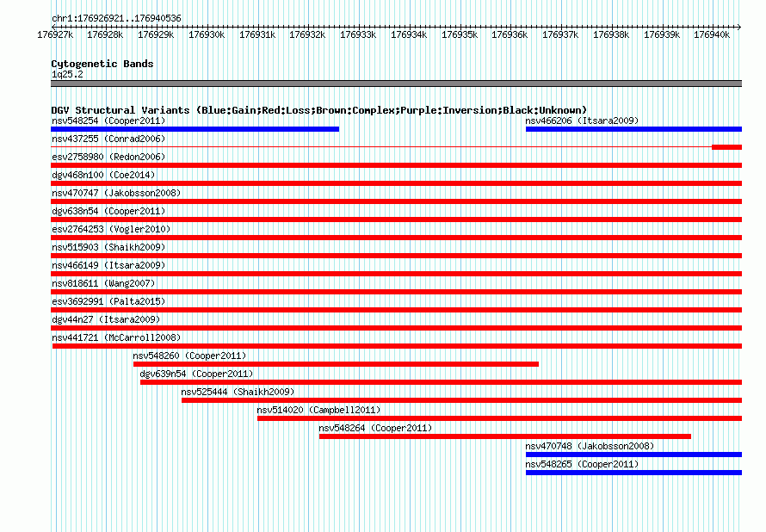The image size is (766, 532).
Task: Open nsv514020 (Campbell2011) variant
Action: pos(318,410)
